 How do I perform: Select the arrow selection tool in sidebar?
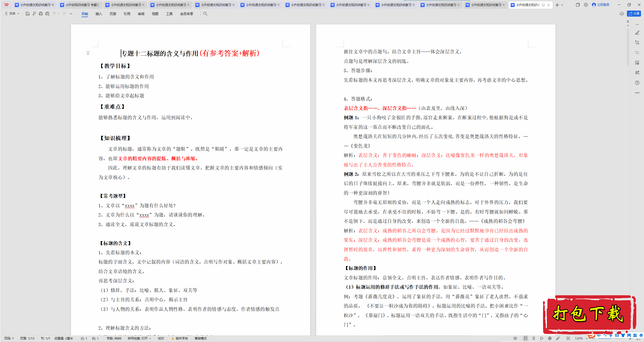637,42
